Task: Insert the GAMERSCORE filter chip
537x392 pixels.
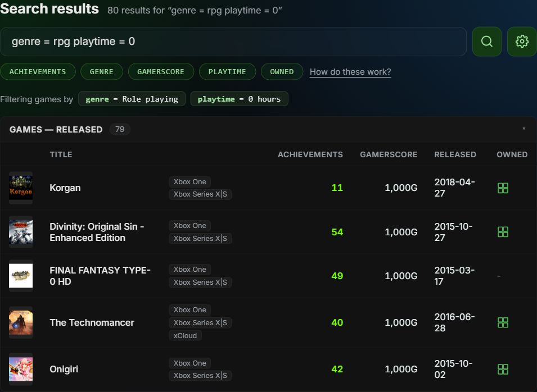Action: [161, 71]
